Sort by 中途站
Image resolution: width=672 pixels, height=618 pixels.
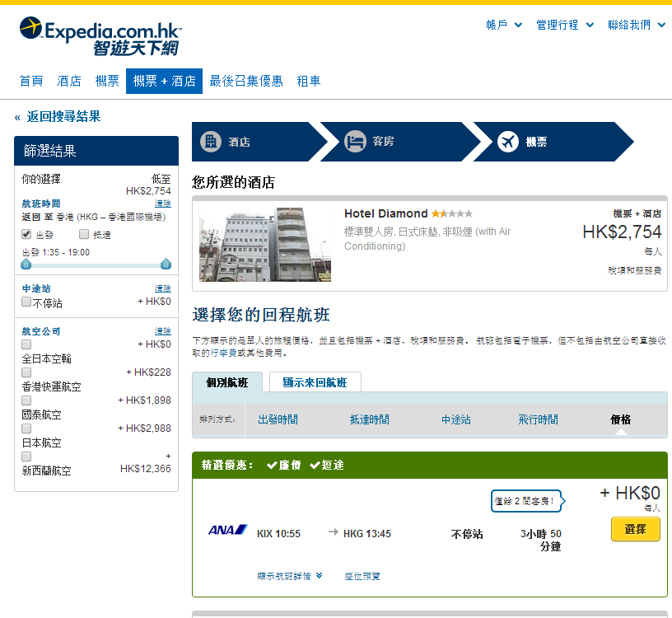coord(456,419)
